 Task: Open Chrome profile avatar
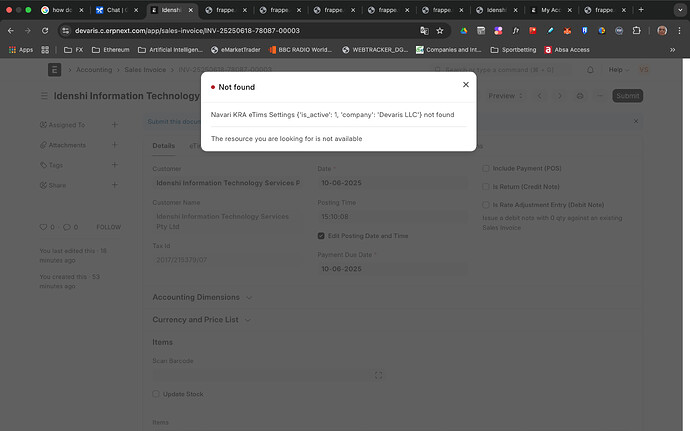(662, 30)
